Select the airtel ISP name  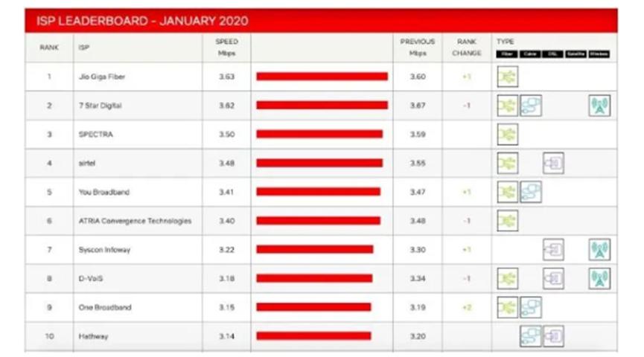86,164
